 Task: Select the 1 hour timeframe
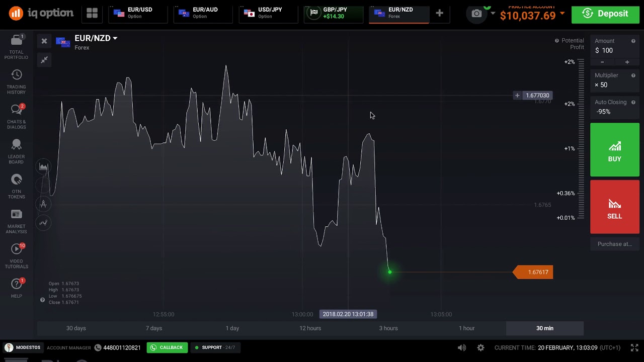point(466,328)
